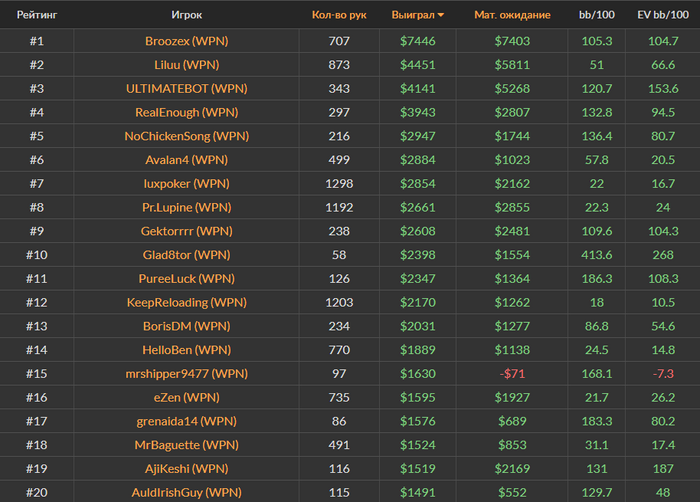Click the red -$71 expectation value
Image resolution: width=700 pixels, height=502 pixels.
[x=512, y=373]
